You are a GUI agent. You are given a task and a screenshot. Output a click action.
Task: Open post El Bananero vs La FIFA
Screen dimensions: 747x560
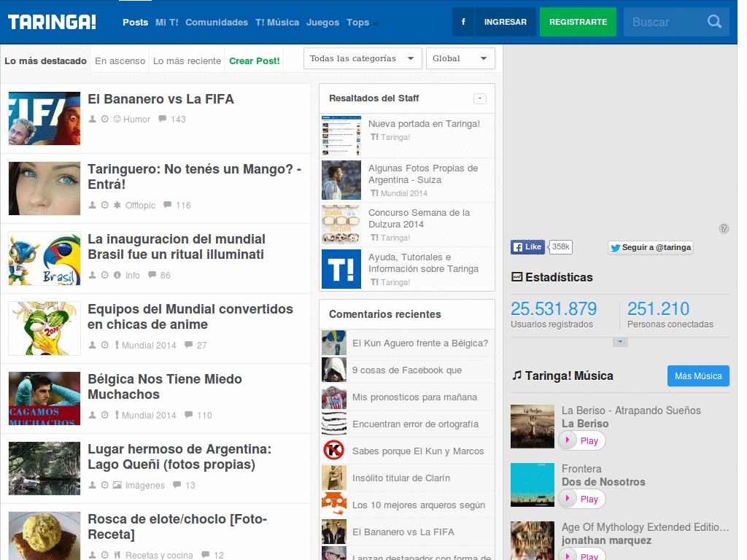160,99
